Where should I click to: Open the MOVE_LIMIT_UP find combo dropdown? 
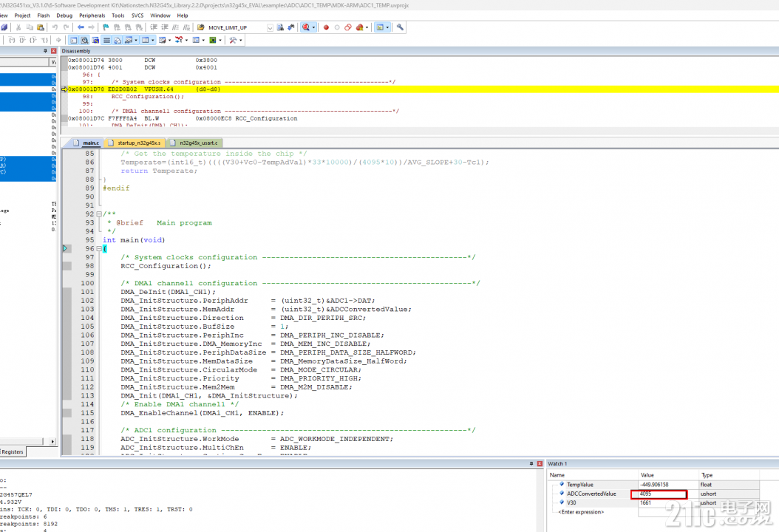click(270, 28)
